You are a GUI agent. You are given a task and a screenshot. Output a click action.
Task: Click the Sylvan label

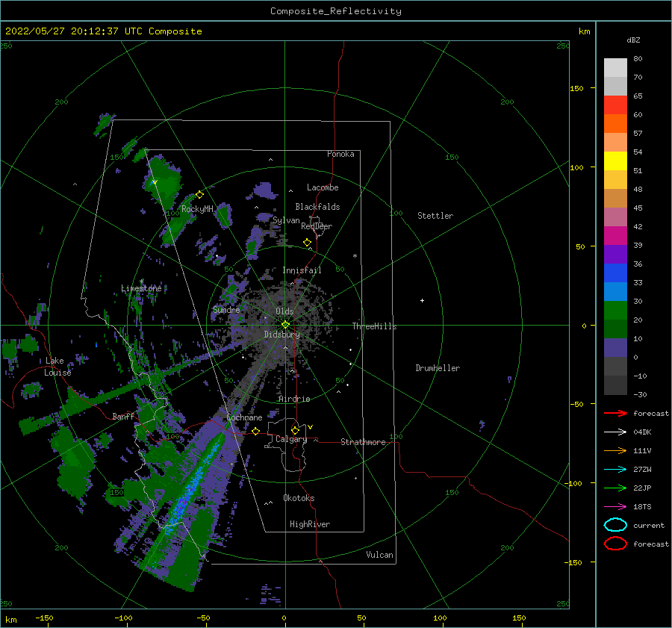(286, 220)
